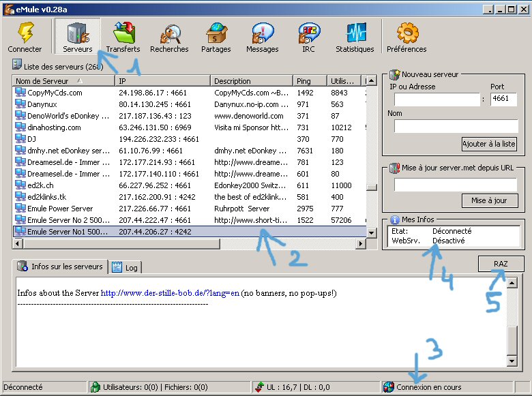Select Dreamesel.de row with IP 172.177.214.93
This screenshot has height=396, width=532.
point(190,162)
